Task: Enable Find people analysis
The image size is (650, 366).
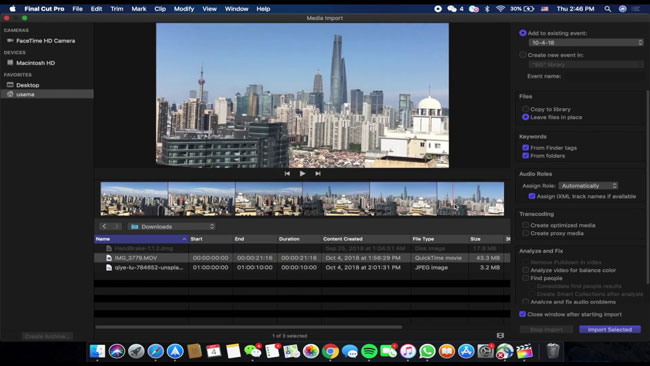Action: (526, 278)
